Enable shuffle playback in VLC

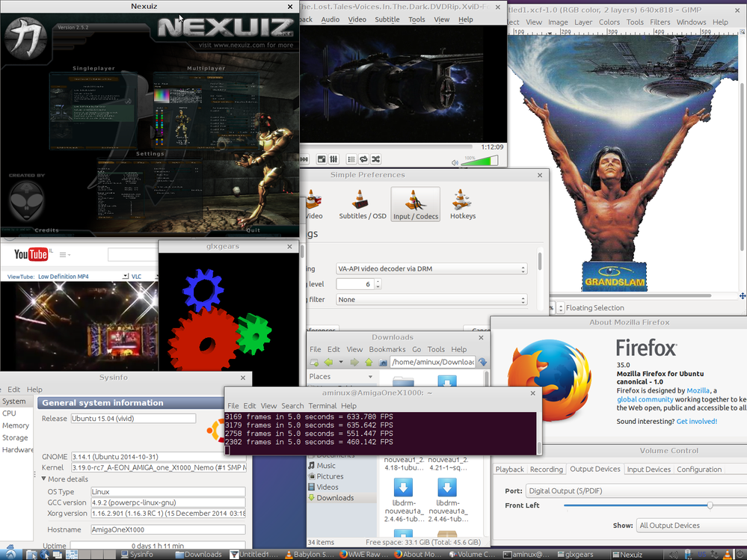coord(375,159)
